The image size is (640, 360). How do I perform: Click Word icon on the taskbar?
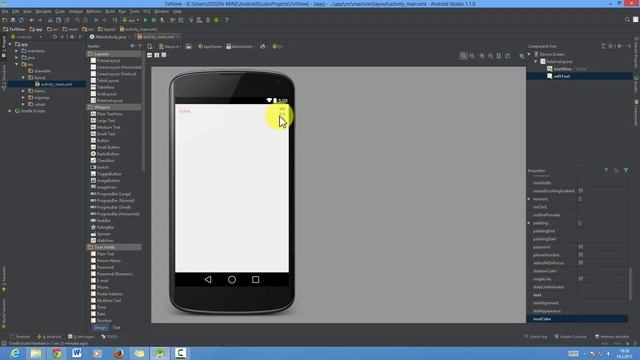click(x=77, y=353)
